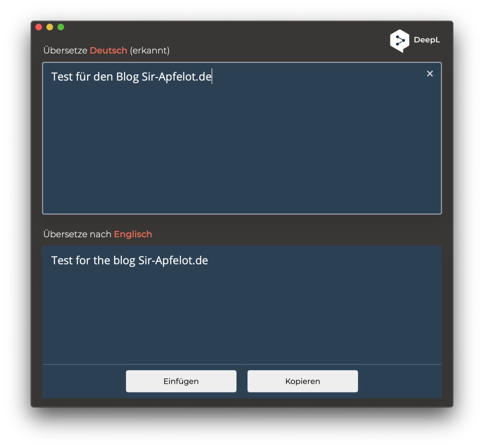The height and width of the screenshot is (448, 484).
Task: Click the Kopieren button
Action: pos(302,381)
